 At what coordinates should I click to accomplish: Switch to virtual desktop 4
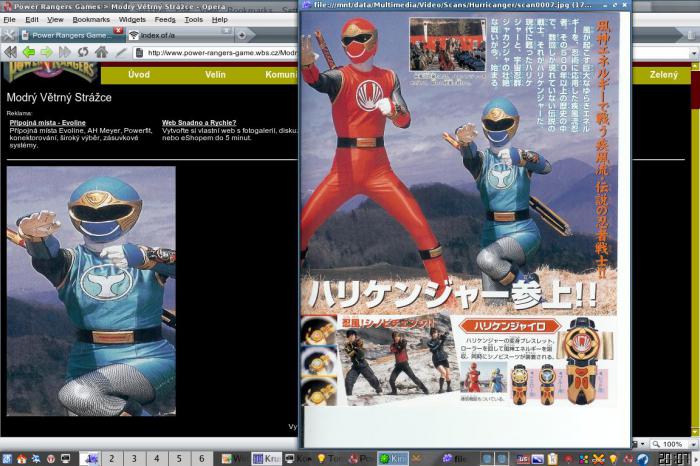[157, 458]
